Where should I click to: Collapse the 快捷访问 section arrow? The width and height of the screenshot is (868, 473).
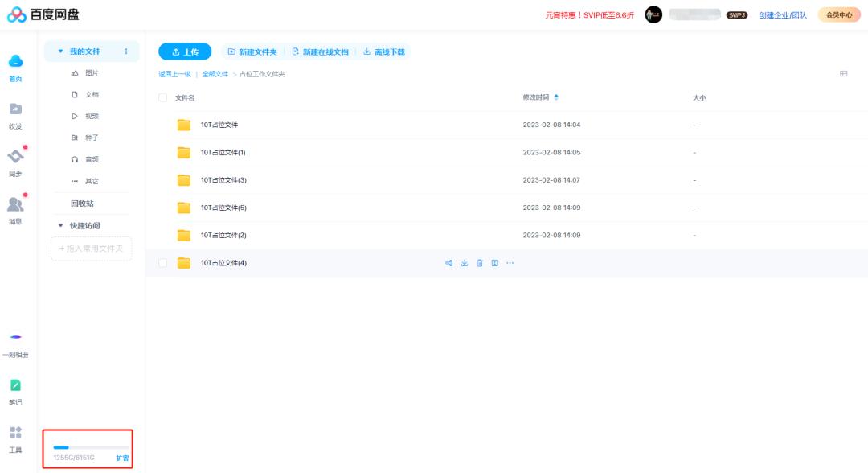point(60,225)
